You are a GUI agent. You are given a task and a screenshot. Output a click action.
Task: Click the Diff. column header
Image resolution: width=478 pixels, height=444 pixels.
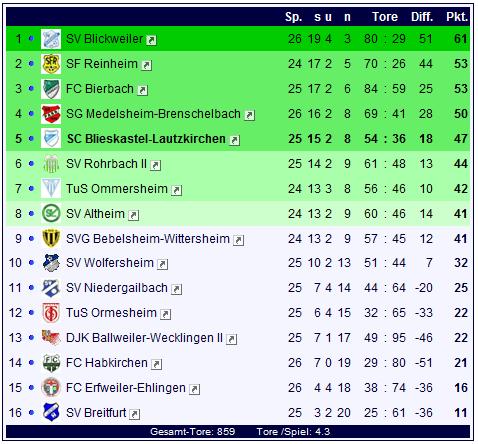422,17
